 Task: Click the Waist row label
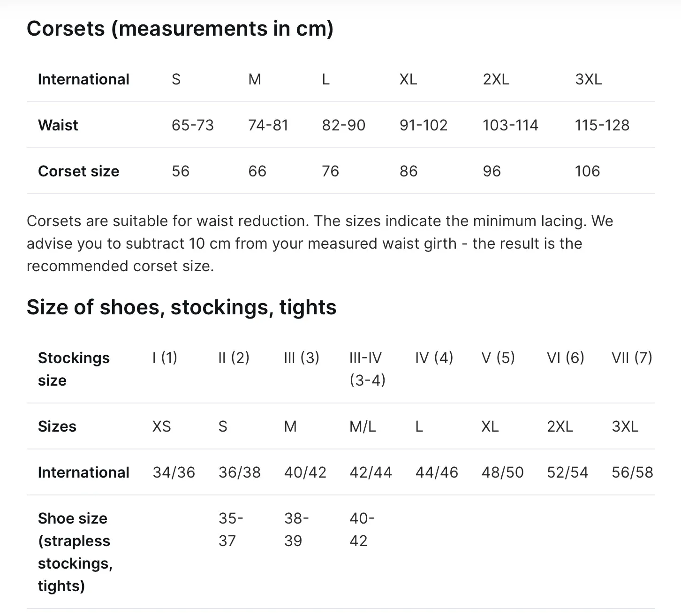[58, 125]
